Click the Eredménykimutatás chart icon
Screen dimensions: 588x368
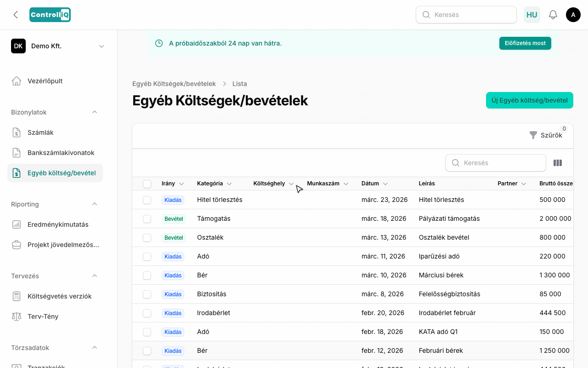tap(17, 224)
